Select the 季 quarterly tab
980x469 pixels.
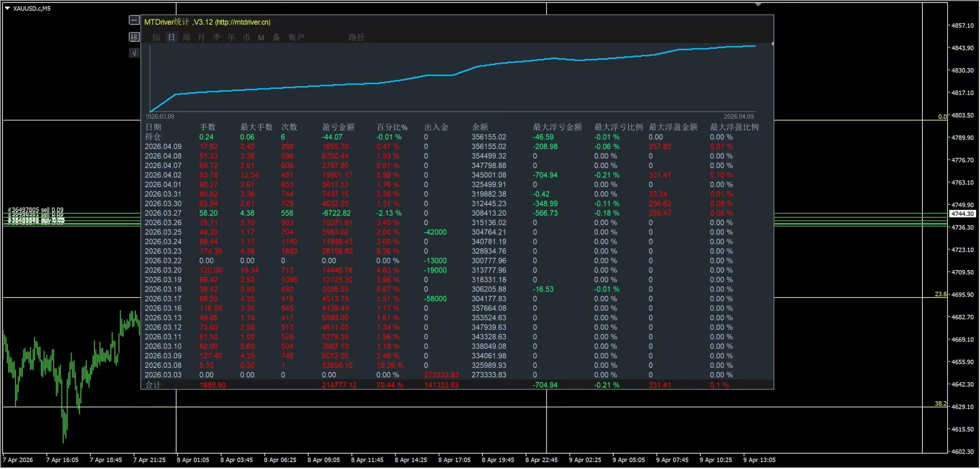click(216, 37)
